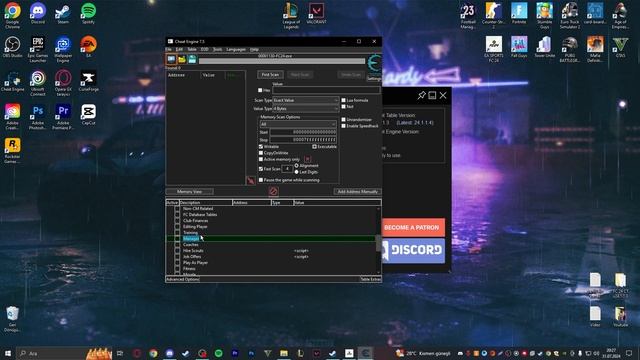Open Spotify desktop icon
The width and height of the screenshot is (640, 360).
[88, 13]
